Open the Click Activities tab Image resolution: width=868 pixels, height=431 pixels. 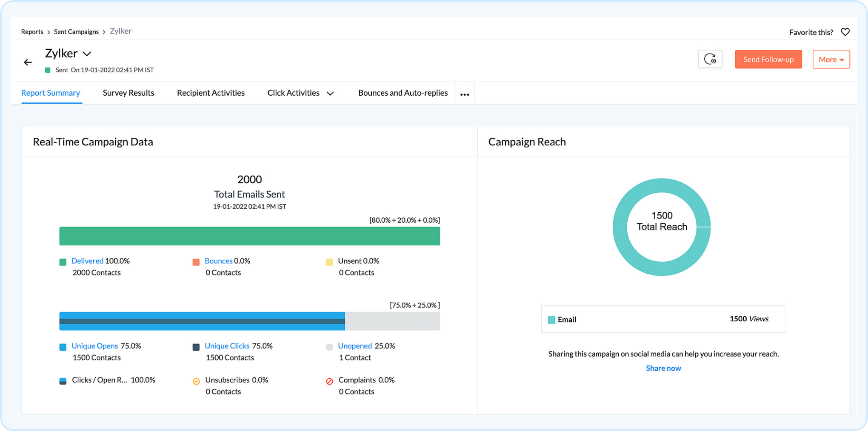point(293,93)
